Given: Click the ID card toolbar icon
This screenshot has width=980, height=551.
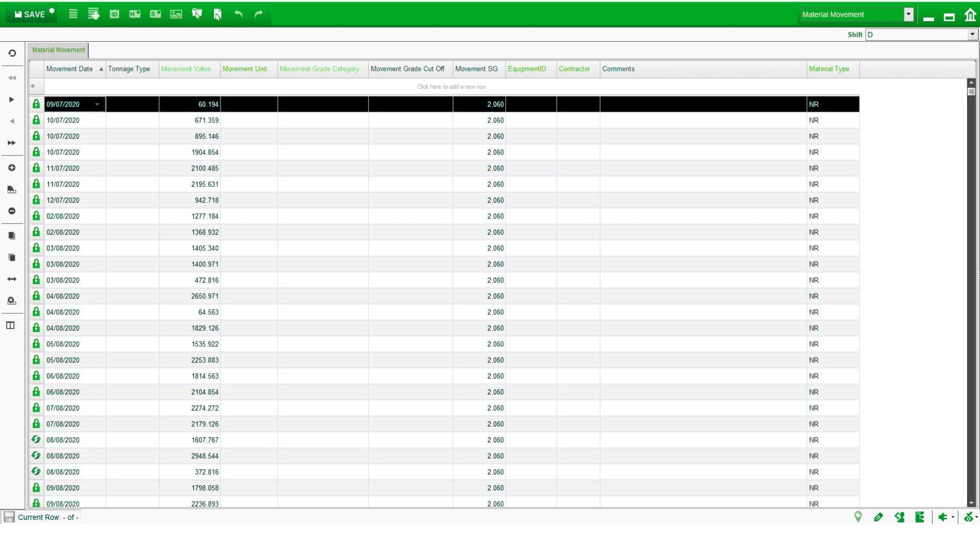Looking at the screenshot, I should pyautogui.click(x=114, y=14).
